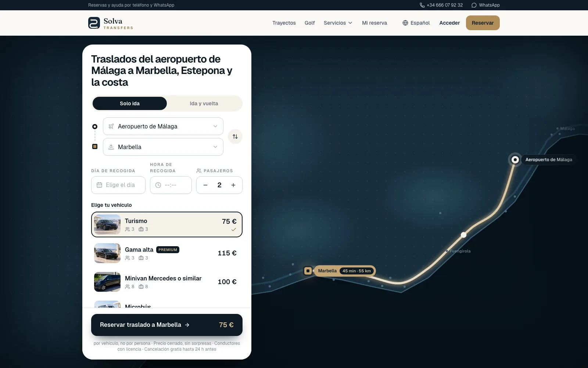588x368 pixels.
Task: Click the Marbella 45 min · 55 km map label
Action: [x=345, y=271]
